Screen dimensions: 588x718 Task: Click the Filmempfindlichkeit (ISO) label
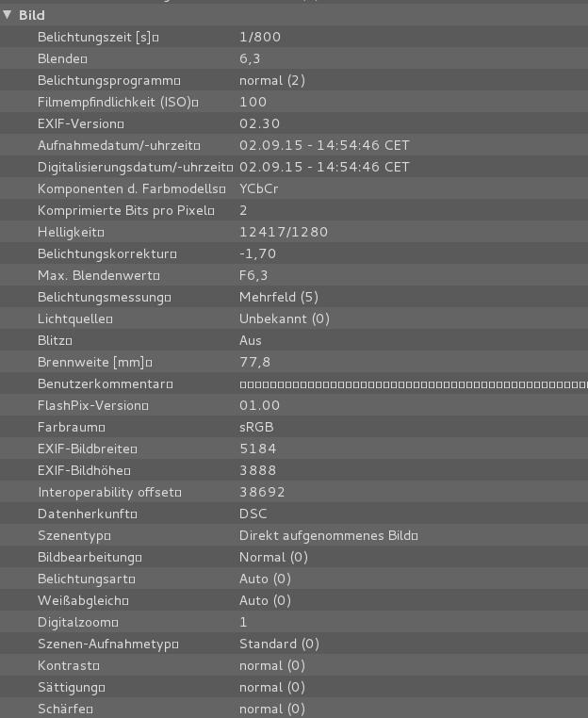[x=115, y=102]
